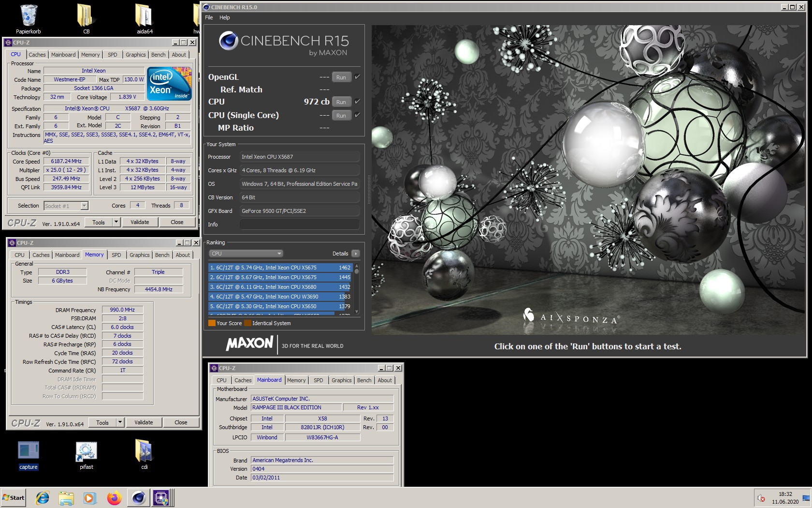The image size is (812, 508).
Task: Click the network tray icon
Action: [806, 498]
